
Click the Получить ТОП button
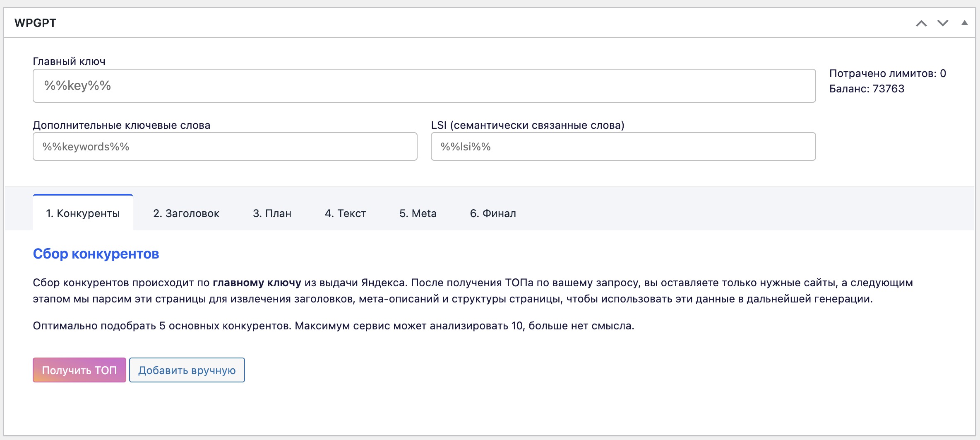(x=79, y=370)
